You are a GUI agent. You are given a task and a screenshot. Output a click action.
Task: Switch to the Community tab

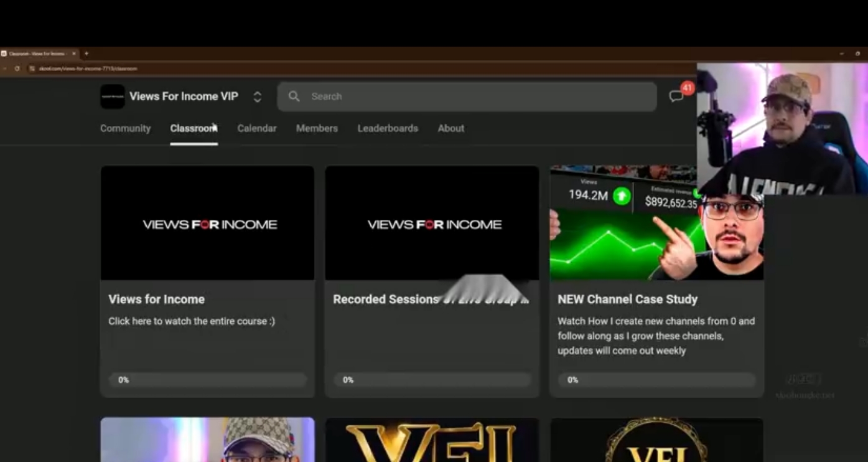click(125, 128)
